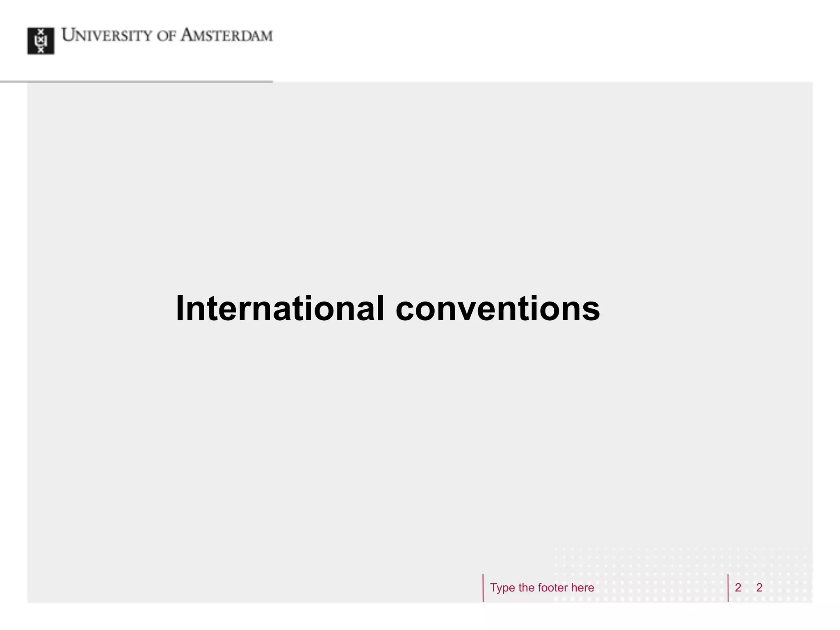Screen dimensions: 840x630
Task: Click the first slide number '2'
Action: (738, 588)
